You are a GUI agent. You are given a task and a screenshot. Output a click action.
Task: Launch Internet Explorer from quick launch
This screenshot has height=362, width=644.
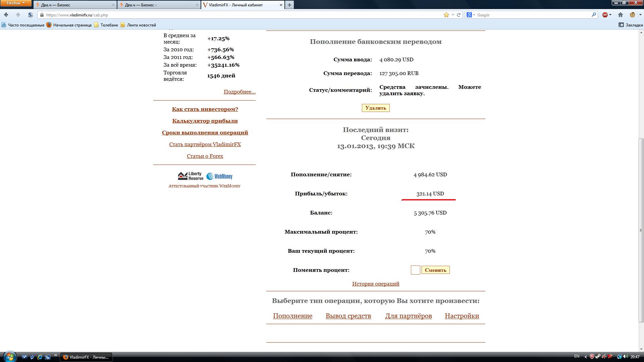[40, 357]
